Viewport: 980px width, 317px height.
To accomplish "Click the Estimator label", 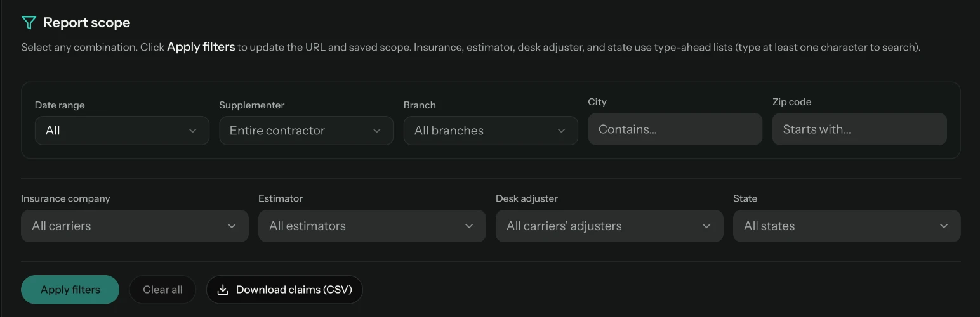I will (x=281, y=198).
